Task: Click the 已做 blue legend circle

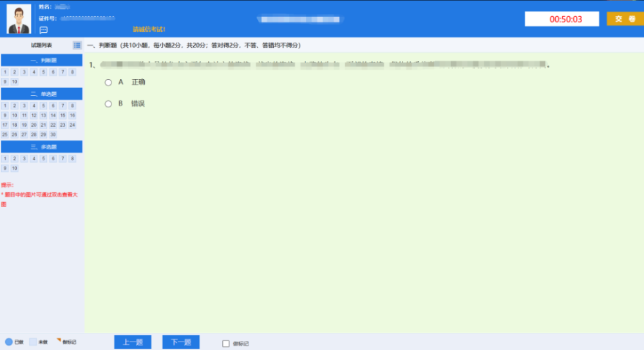Action: 8,342
